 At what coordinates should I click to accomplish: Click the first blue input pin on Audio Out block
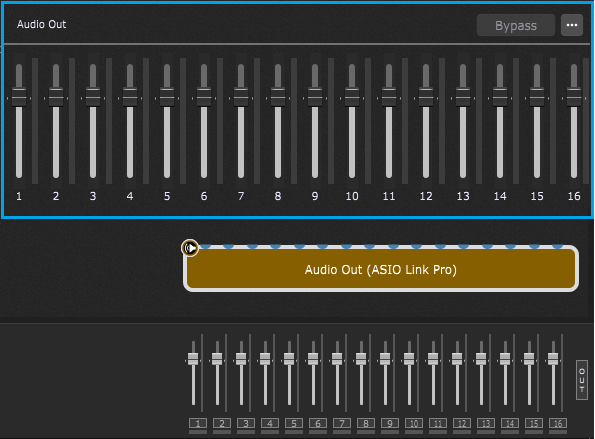tap(205, 246)
